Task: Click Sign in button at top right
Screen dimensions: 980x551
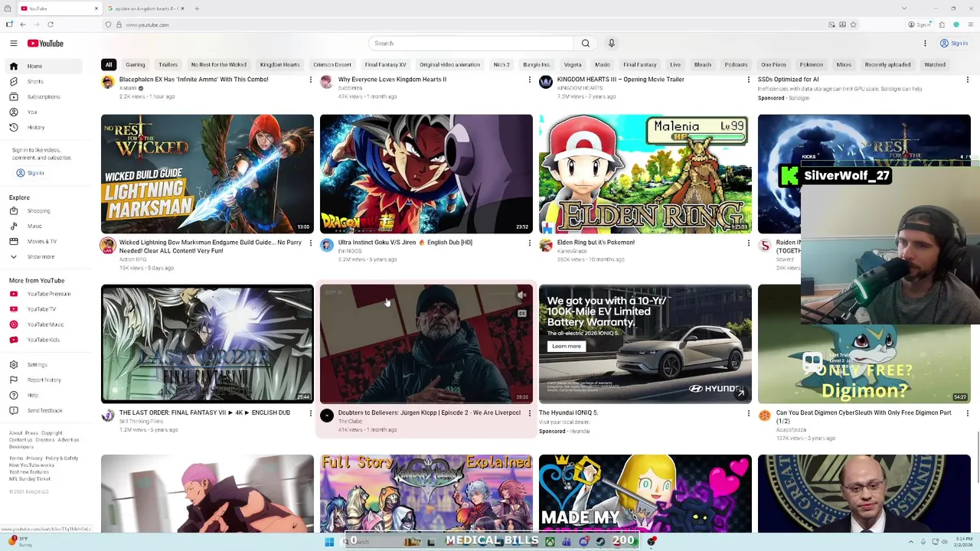Action: [x=954, y=44]
